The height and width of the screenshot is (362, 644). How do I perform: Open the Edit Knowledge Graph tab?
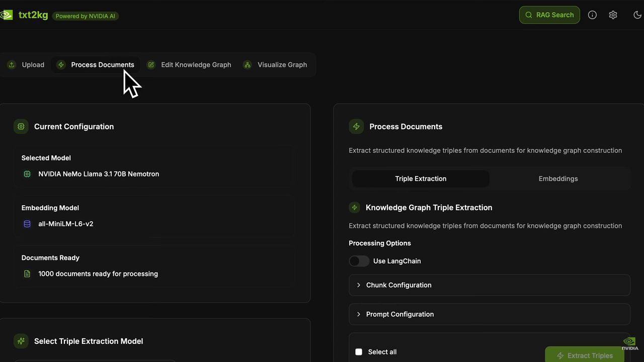tap(189, 65)
